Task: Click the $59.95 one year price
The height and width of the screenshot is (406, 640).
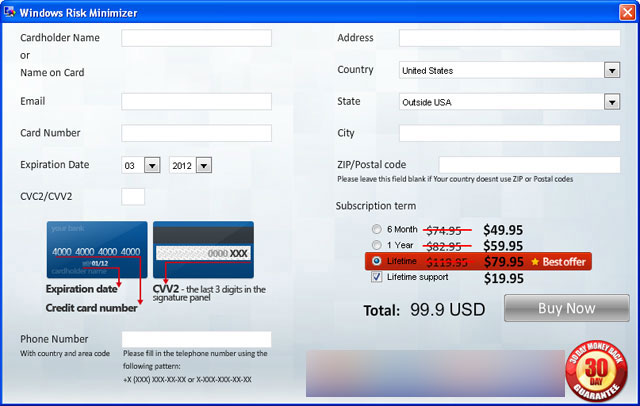Action: pyautogui.click(x=503, y=246)
